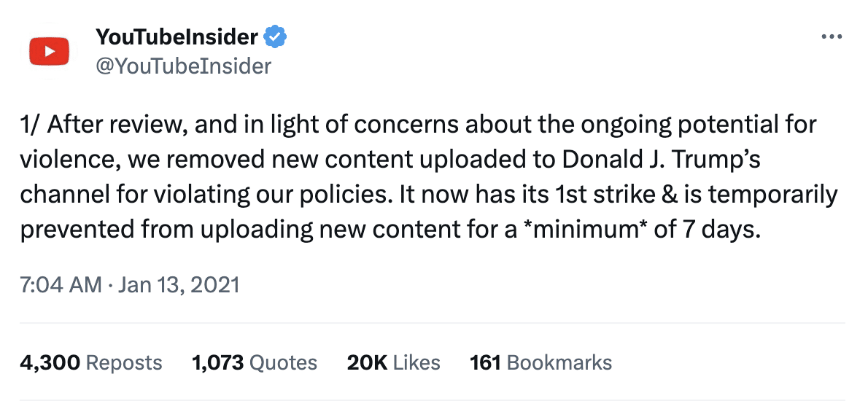Click the 161 Bookmarks count

click(x=540, y=362)
